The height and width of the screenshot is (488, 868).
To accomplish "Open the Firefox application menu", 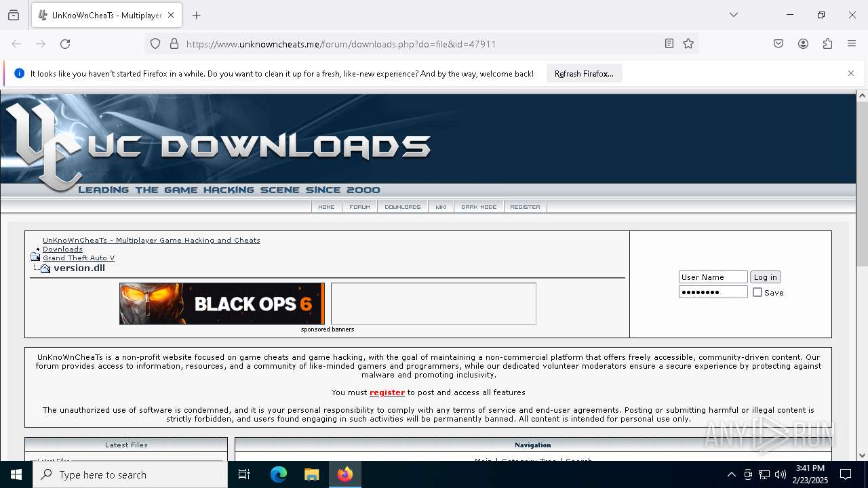I will tap(852, 44).
